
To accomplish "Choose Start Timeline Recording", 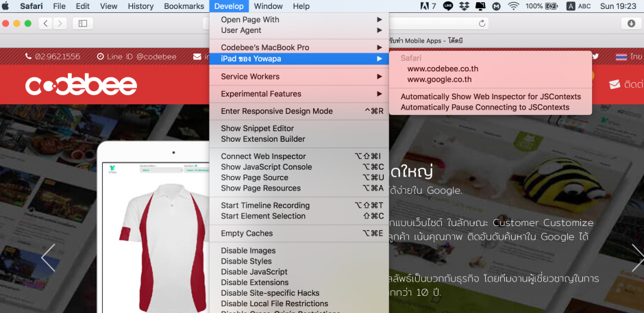I will [299, 205].
